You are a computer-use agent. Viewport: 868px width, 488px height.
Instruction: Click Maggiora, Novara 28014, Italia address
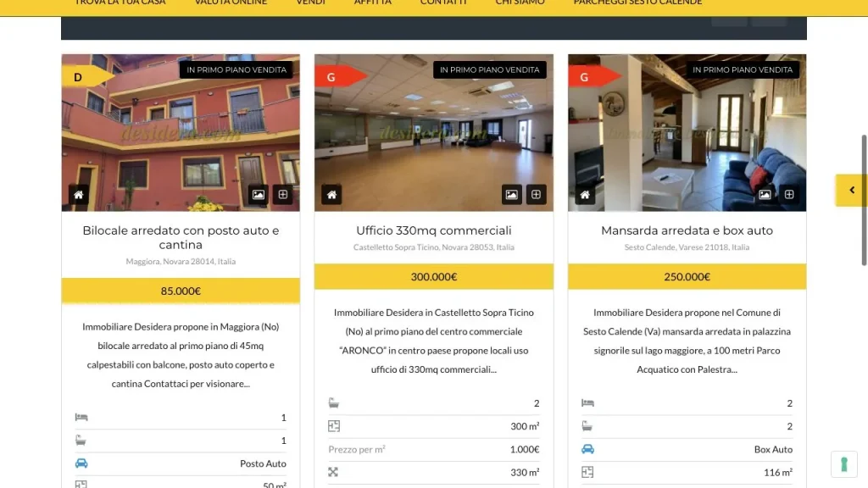(x=181, y=261)
